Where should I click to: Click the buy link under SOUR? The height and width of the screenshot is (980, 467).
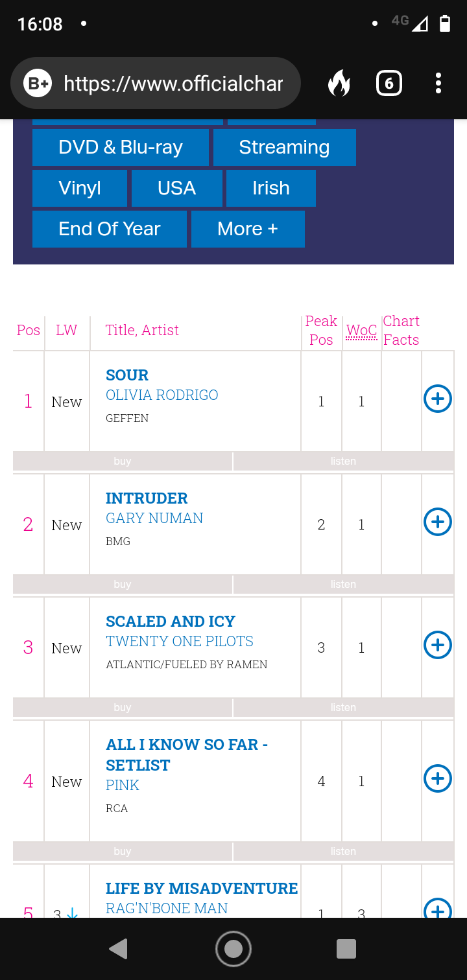pyautogui.click(x=123, y=461)
